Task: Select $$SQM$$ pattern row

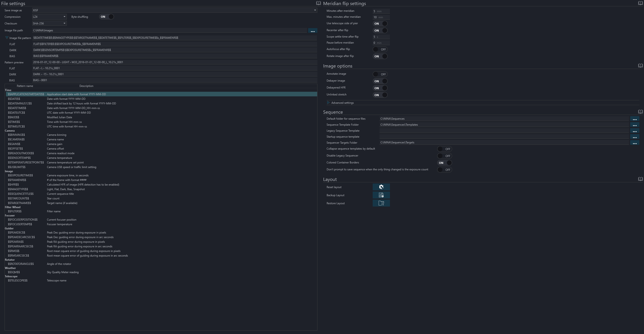Action: [x=161, y=272]
